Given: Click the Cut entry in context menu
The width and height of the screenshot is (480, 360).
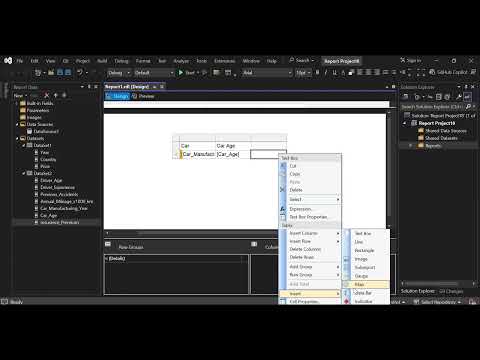Looking at the screenshot, I should (x=310, y=166).
